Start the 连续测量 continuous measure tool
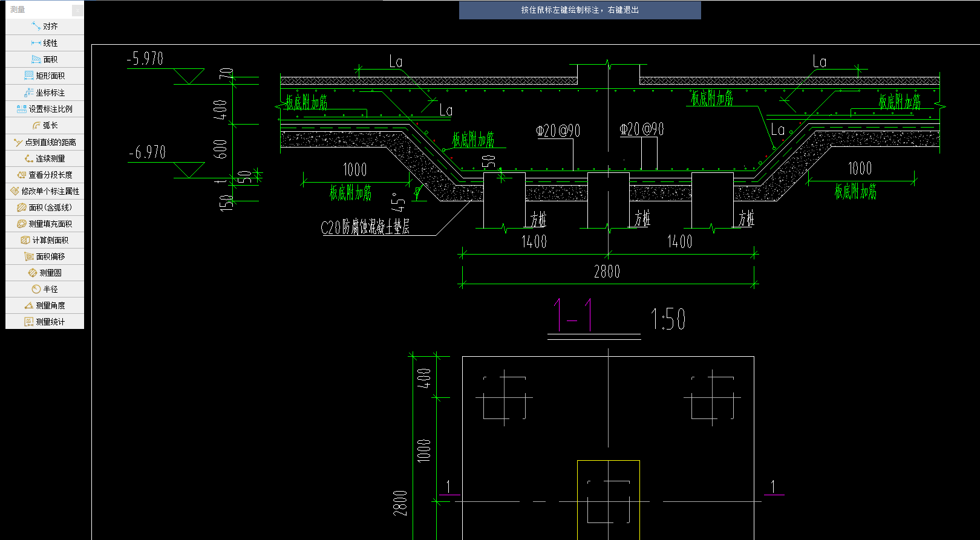This screenshot has height=540, width=980. (45, 158)
